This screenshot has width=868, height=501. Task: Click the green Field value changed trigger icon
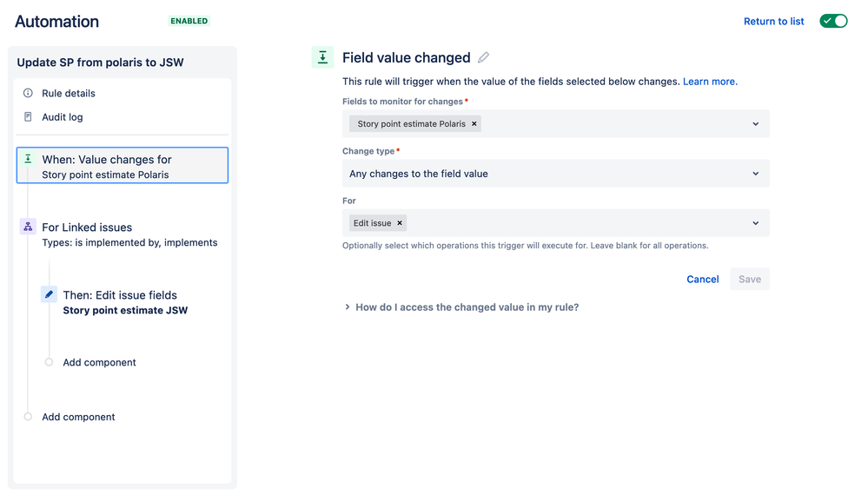click(322, 57)
